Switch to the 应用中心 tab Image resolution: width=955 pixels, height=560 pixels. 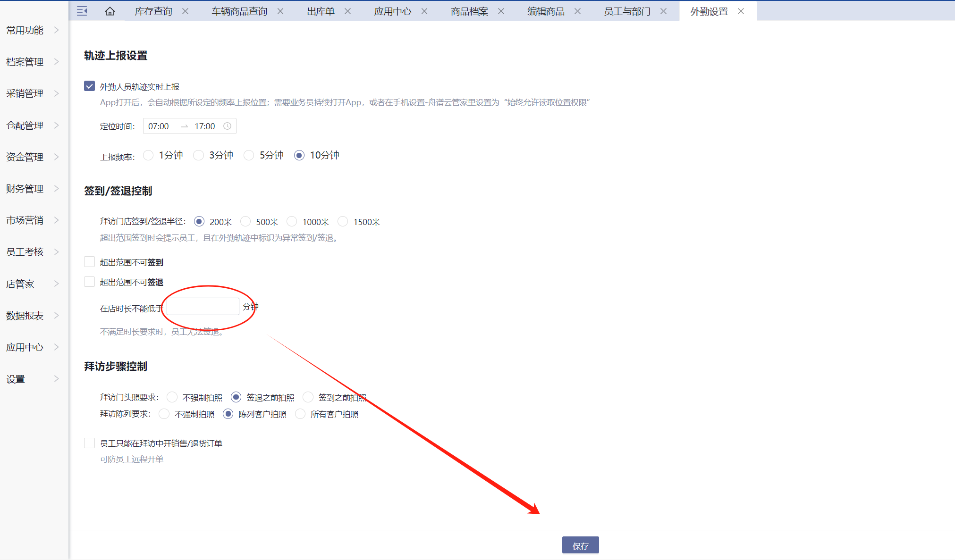[x=392, y=11]
